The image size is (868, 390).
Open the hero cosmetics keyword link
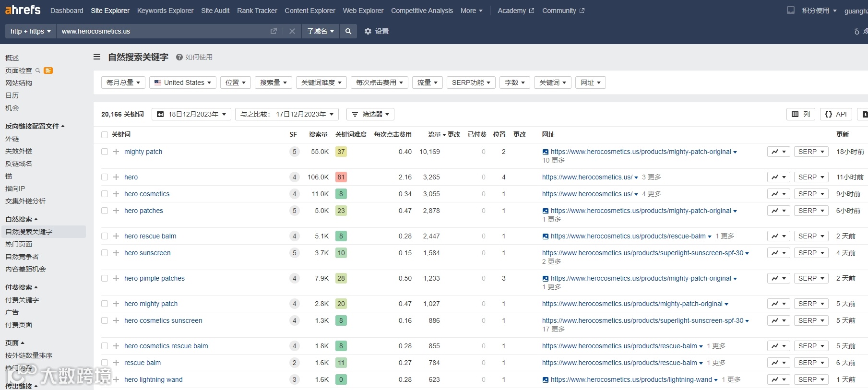pyautogui.click(x=147, y=194)
